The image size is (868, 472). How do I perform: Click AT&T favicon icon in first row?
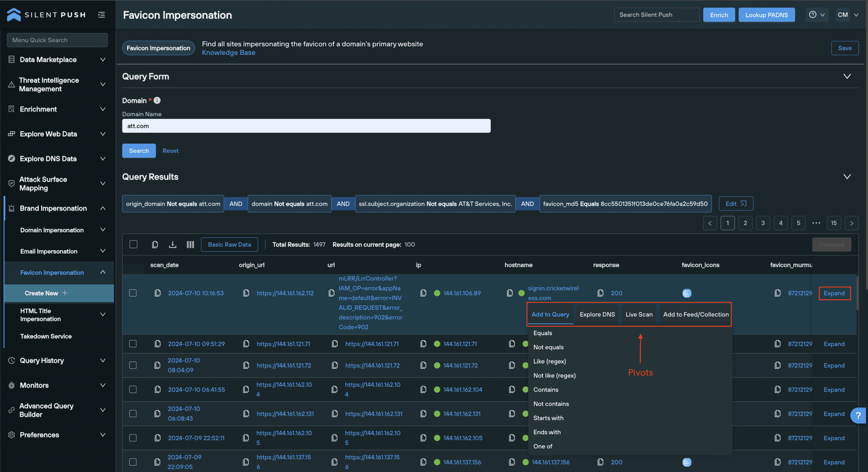tap(687, 293)
